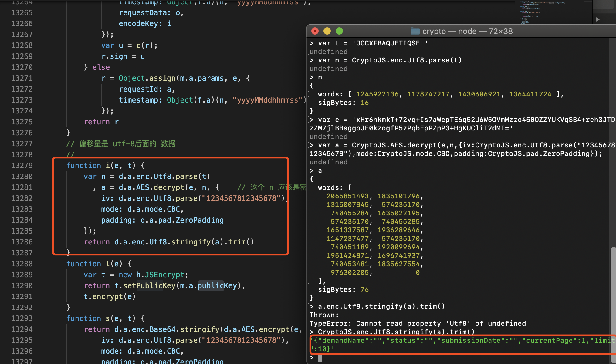Select line number 13288 in the gutter
The width and height of the screenshot is (616, 364).
tap(22, 264)
